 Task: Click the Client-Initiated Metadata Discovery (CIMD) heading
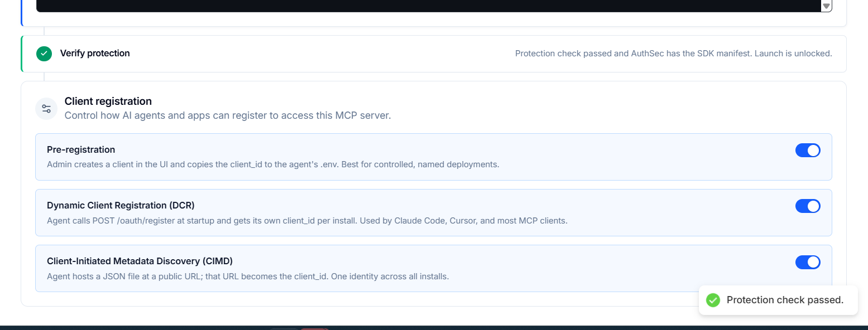tap(140, 261)
